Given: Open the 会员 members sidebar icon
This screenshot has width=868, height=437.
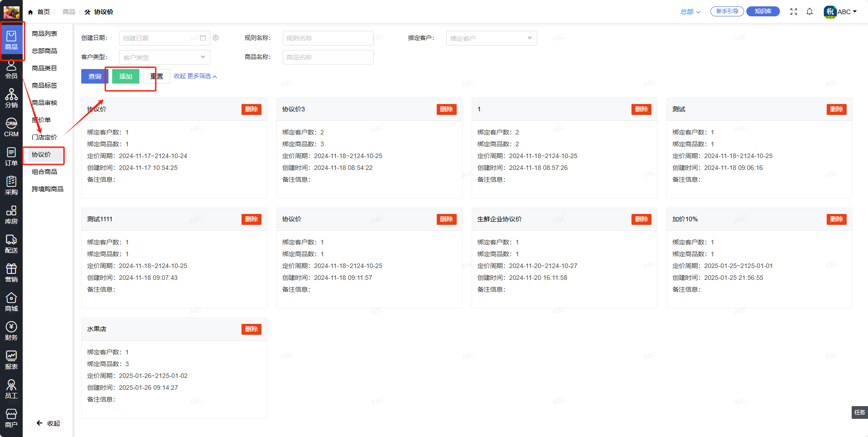Looking at the screenshot, I should click(x=11, y=70).
